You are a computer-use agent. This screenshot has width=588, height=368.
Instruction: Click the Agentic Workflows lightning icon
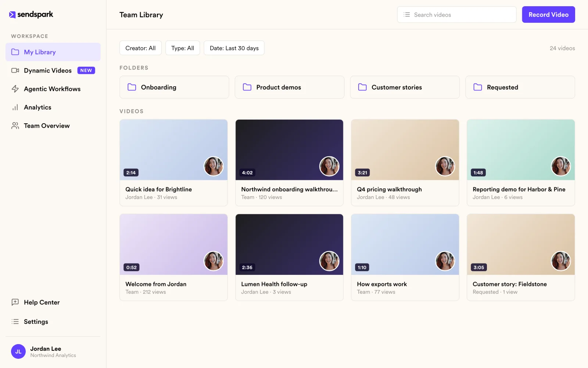pos(15,89)
